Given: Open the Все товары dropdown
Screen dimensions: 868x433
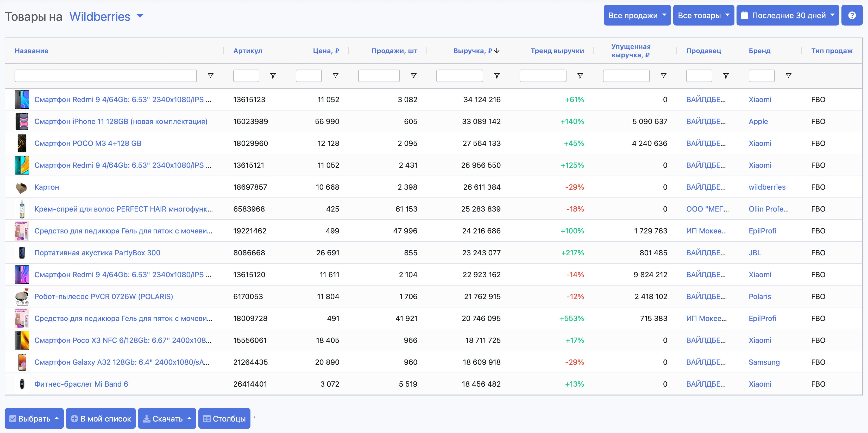Looking at the screenshot, I should point(703,15).
